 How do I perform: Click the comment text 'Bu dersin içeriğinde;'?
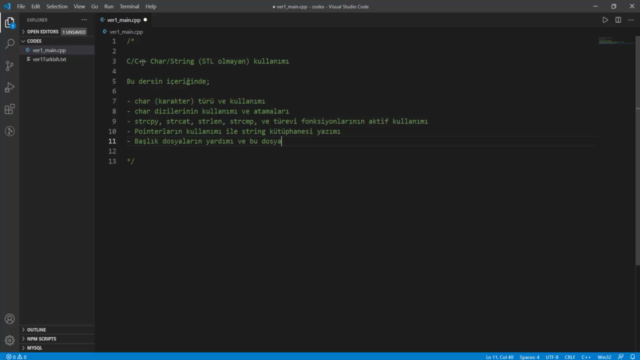(x=168, y=81)
